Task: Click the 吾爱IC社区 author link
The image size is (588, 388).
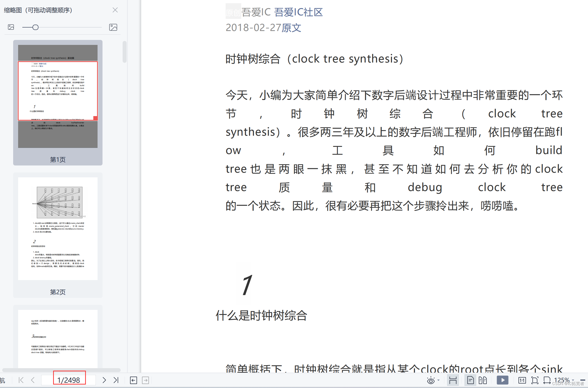Action: [298, 12]
